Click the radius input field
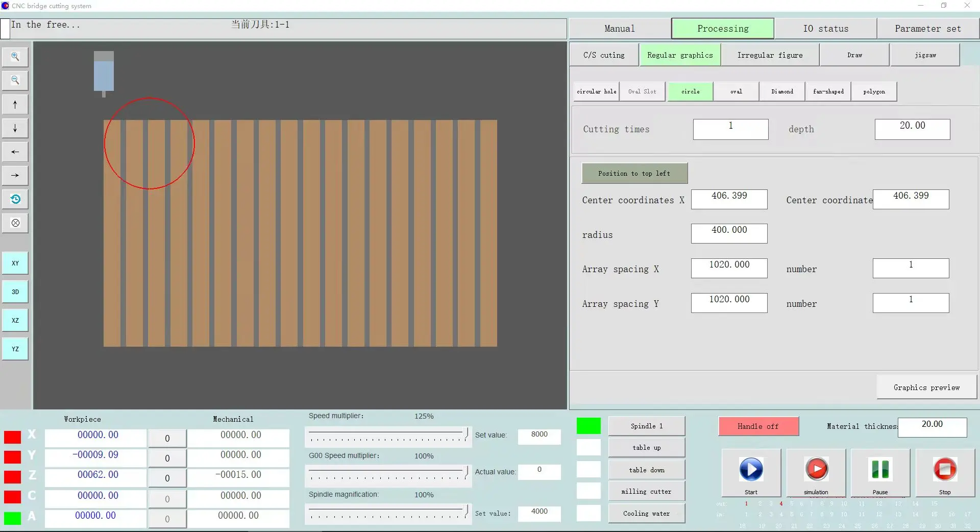 (729, 233)
